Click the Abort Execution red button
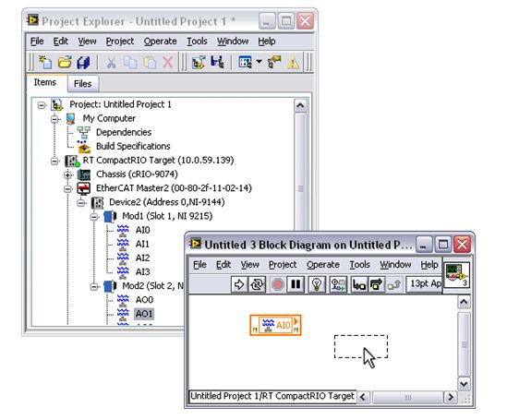This screenshot has width=507, height=420. click(278, 284)
